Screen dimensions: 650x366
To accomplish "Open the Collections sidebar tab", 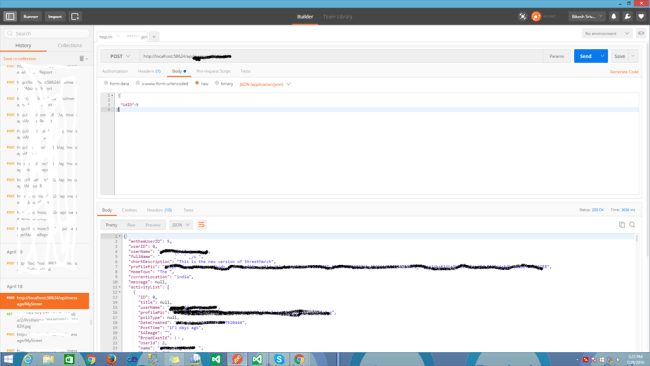I will pos(70,45).
